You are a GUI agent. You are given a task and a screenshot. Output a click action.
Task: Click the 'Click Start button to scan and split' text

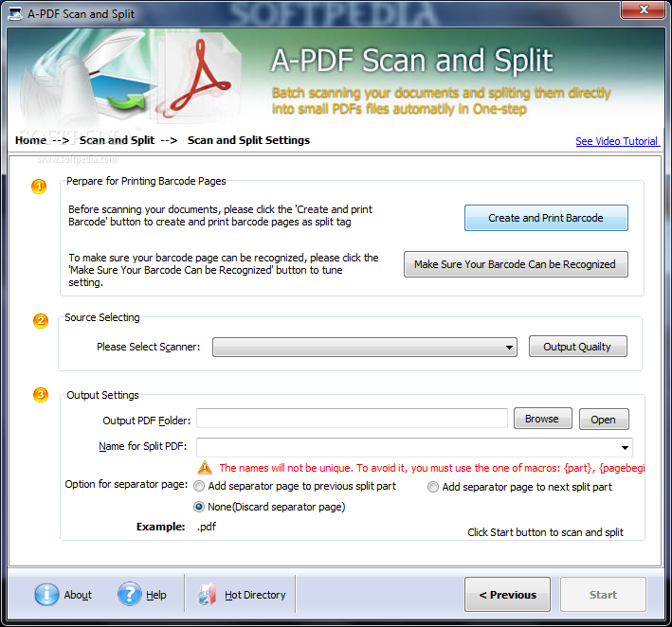545,532
